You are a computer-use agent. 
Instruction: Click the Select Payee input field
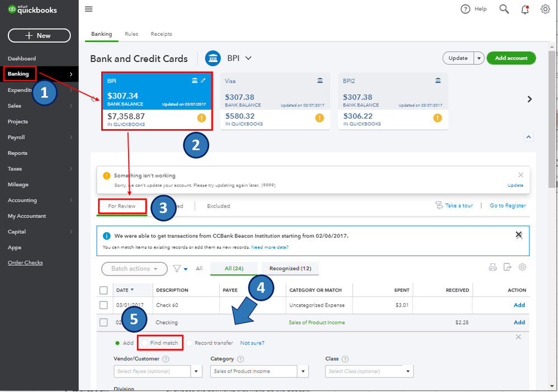(x=152, y=371)
